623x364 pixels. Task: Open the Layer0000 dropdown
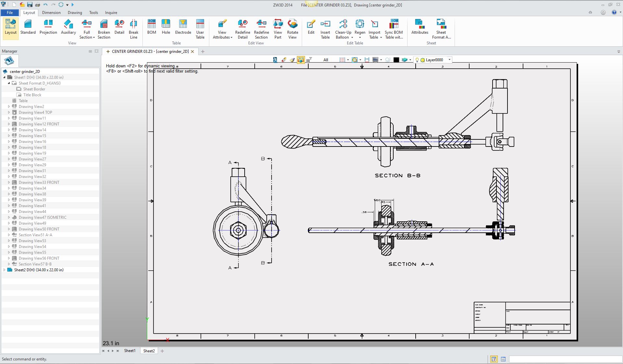coord(449,60)
